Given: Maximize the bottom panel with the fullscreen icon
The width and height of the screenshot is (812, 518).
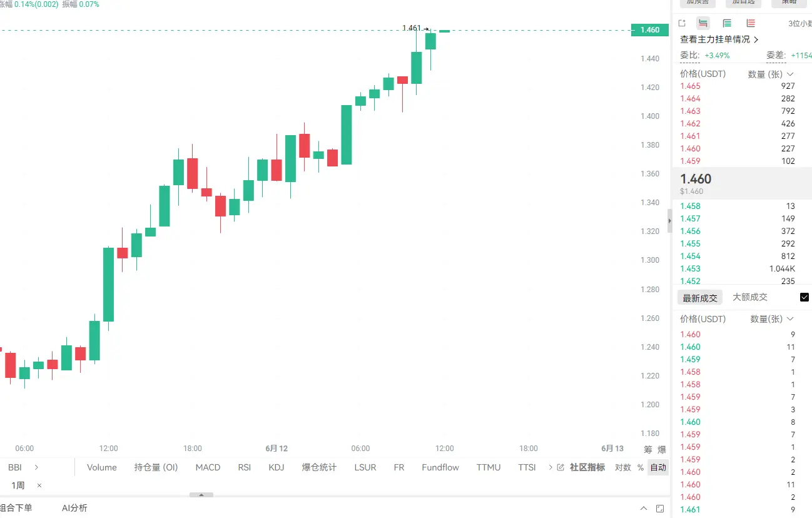Looking at the screenshot, I should [x=660, y=508].
